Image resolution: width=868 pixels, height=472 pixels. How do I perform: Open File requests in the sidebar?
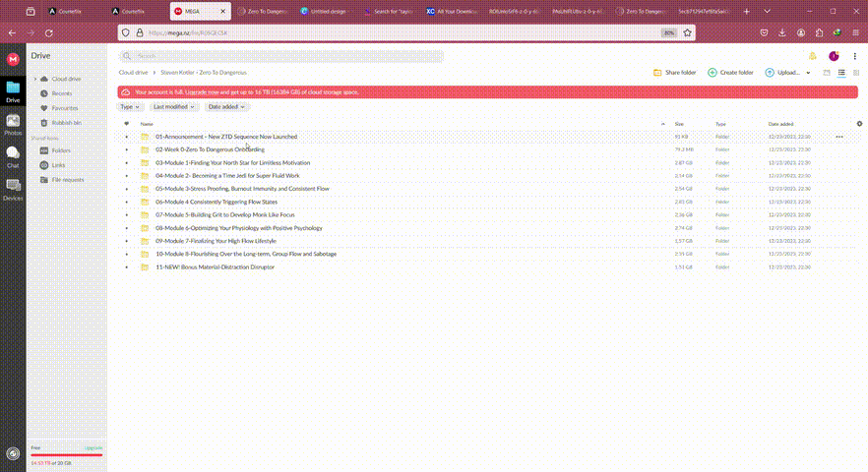(x=68, y=180)
